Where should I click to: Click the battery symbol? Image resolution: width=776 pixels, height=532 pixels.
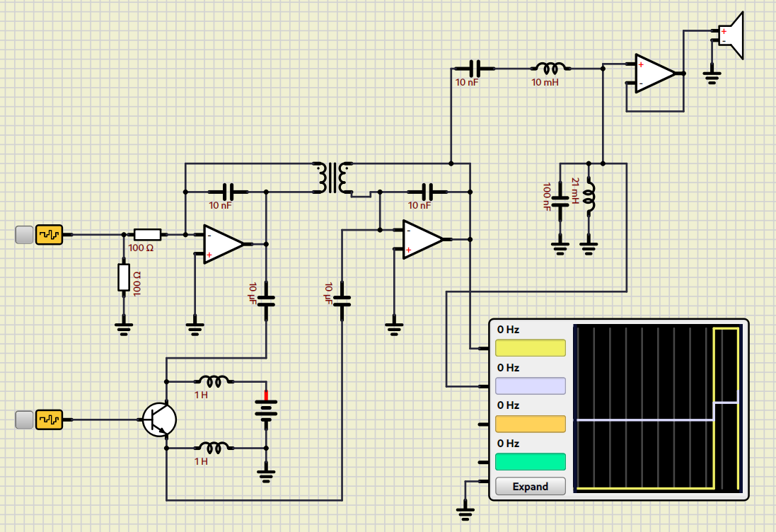click(266, 411)
